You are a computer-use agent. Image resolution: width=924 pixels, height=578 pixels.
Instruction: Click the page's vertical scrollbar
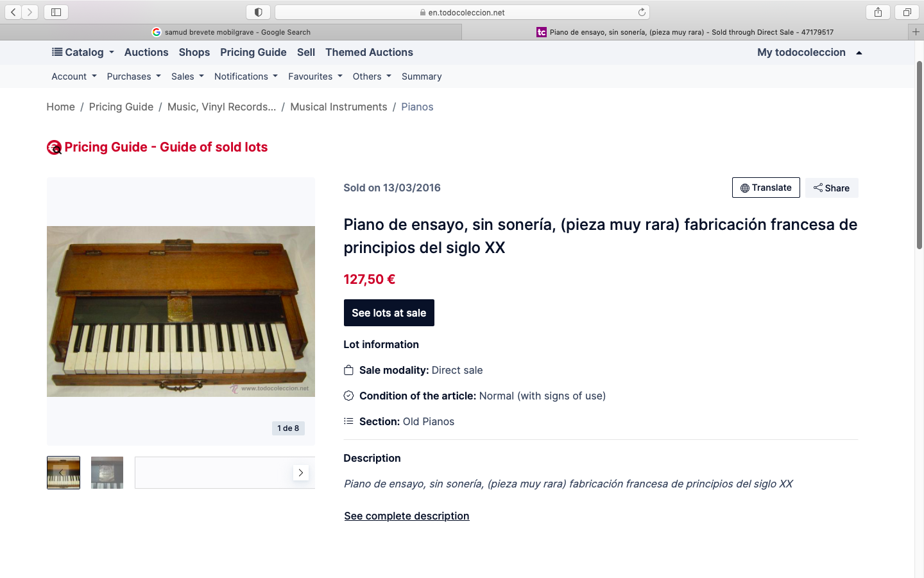click(919, 154)
